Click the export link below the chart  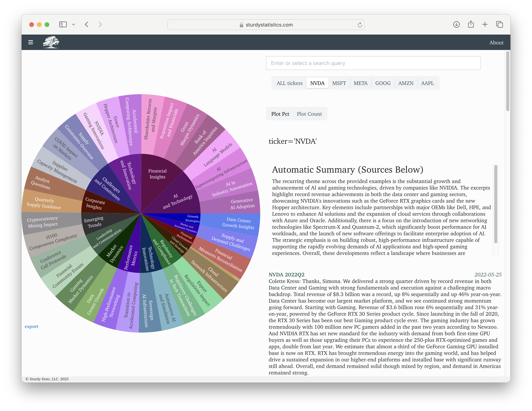point(31,326)
